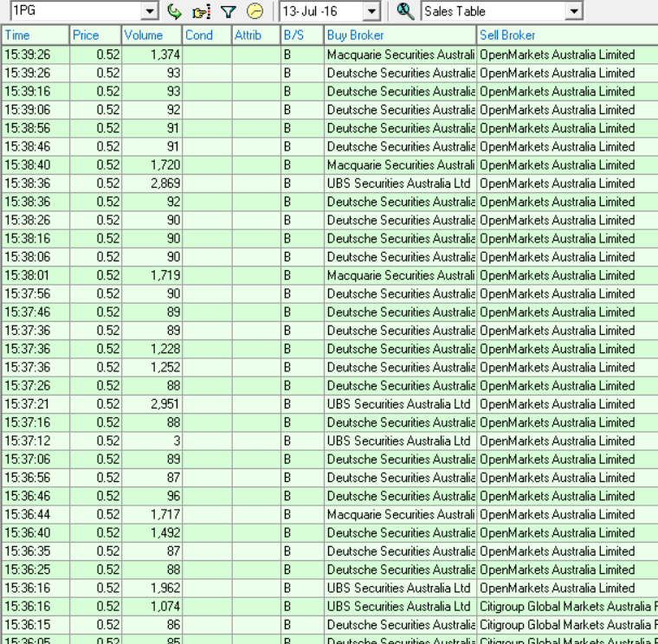Select the time cell 15:36:35
The width and height of the screenshot is (658, 644).
35,551
